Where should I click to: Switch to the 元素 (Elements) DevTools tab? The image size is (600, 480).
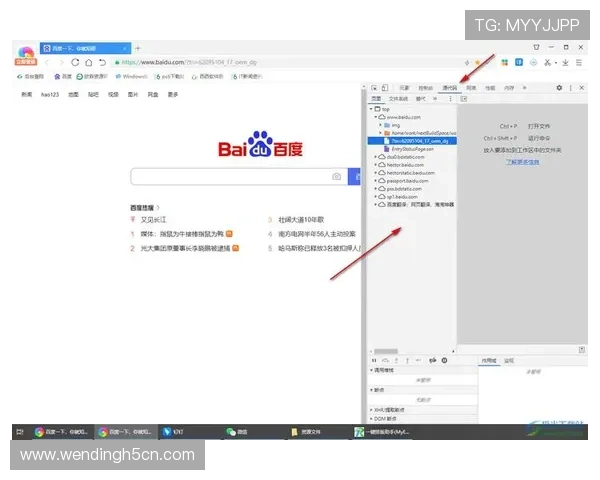(x=404, y=88)
